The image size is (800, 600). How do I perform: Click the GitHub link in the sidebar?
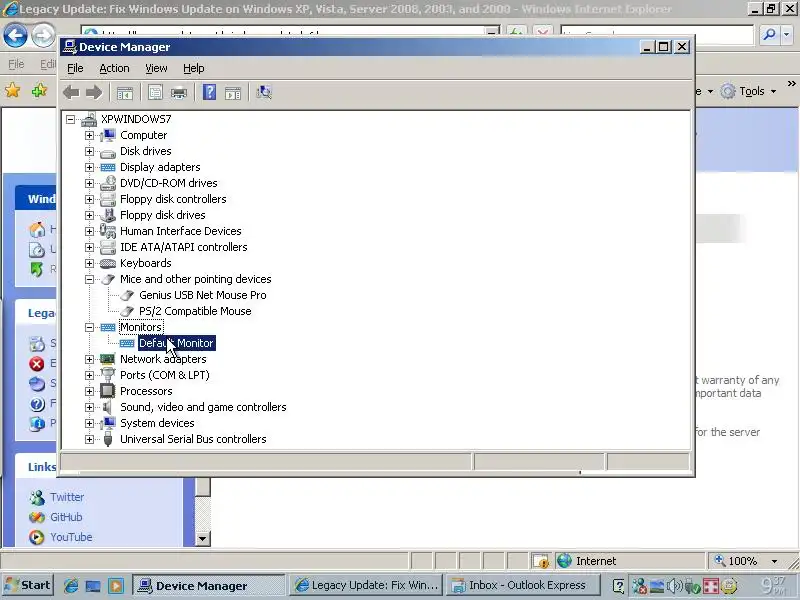click(66, 517)
